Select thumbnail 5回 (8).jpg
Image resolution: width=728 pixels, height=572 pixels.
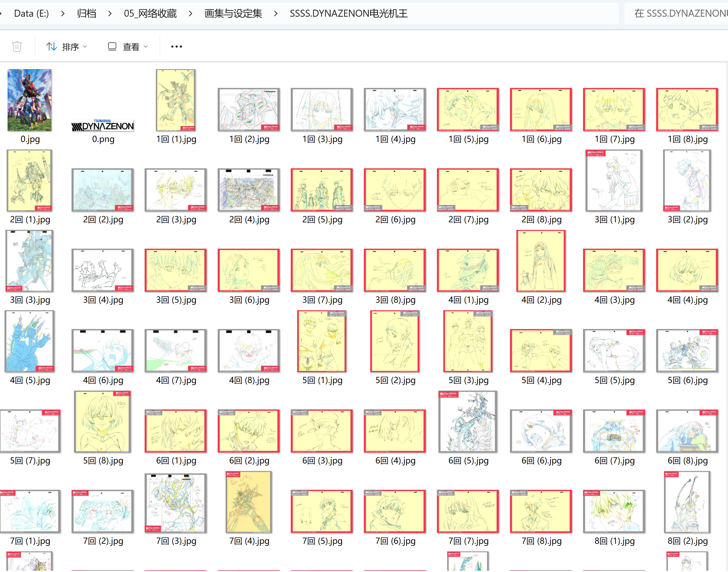click(x=103, y=422)
